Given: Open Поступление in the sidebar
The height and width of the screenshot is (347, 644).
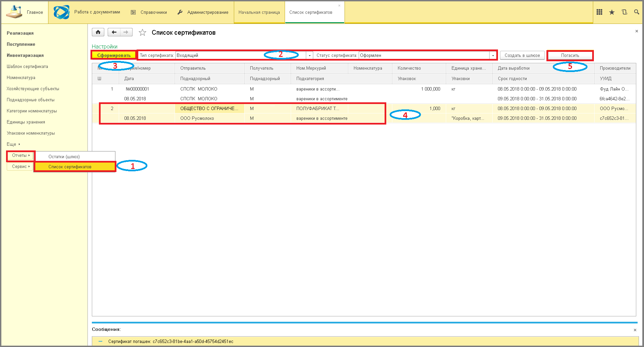Looking at the screenshot, I should pyautogui.click(x=21, y=44).
